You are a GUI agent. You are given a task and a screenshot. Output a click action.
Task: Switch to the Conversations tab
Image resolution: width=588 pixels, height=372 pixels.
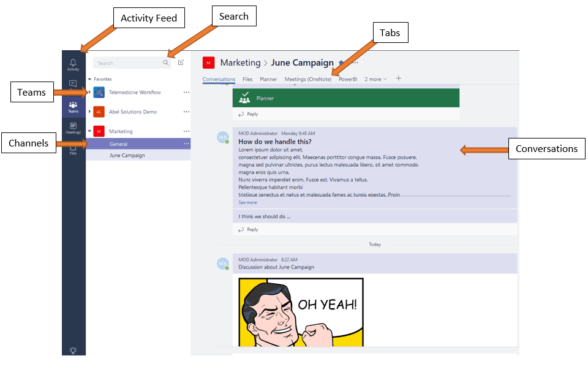pos(219,79)
